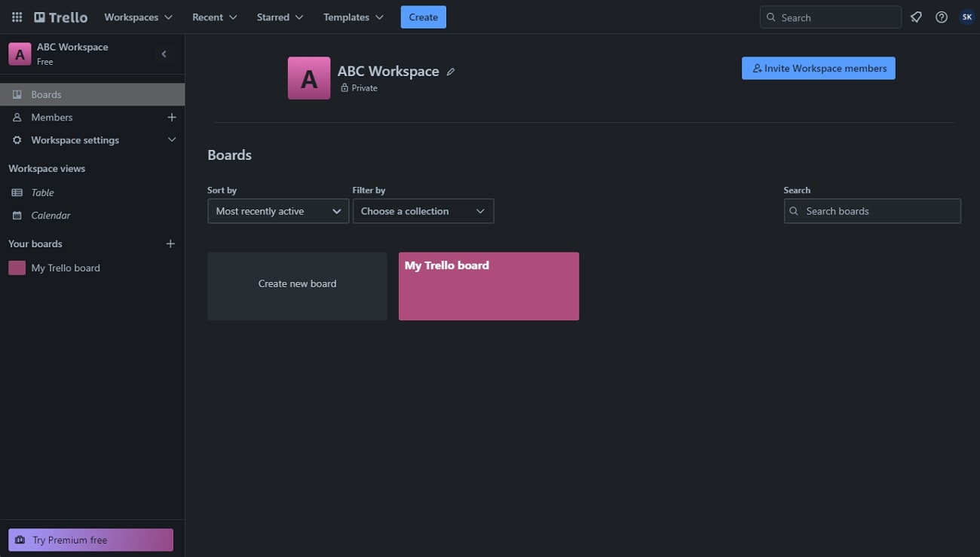This screenshot has width=980, height=557.
Task: Open the Templates menu
Action: 352,17
